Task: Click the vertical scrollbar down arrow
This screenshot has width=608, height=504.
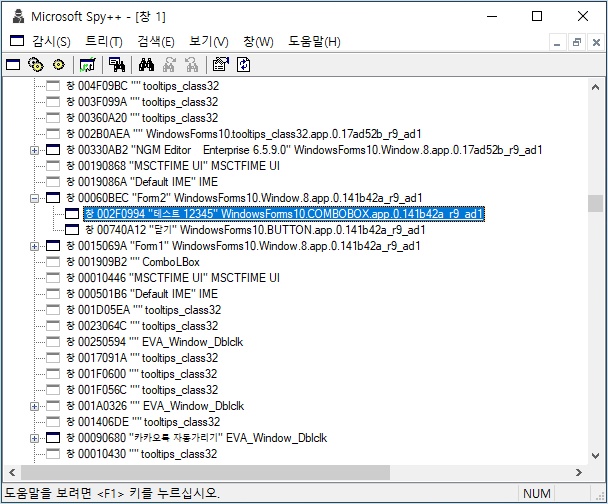Action: pos(595,456)
